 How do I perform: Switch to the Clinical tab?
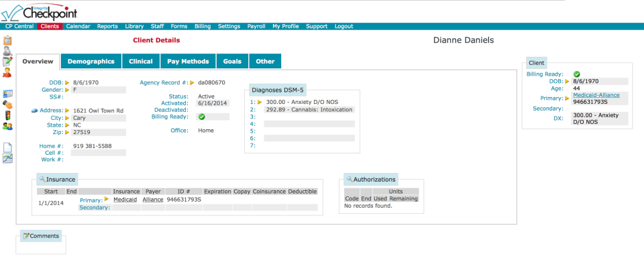141,62
